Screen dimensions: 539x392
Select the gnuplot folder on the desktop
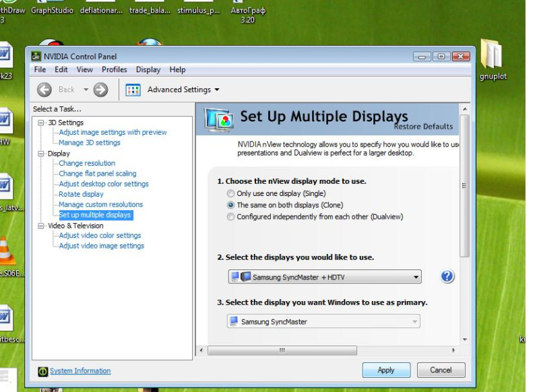(492, 59)
